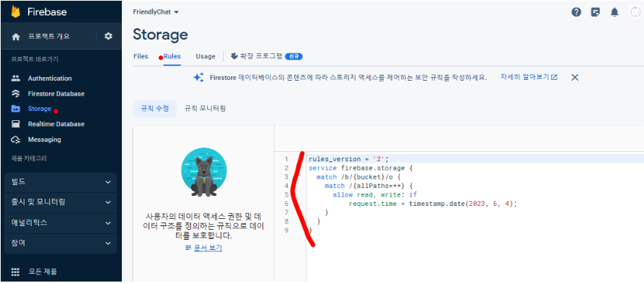Click the external link icon after 자세히 알아보기
This screenshot has height=283, width=644.
pyautogui.click(x=554, y=77)
